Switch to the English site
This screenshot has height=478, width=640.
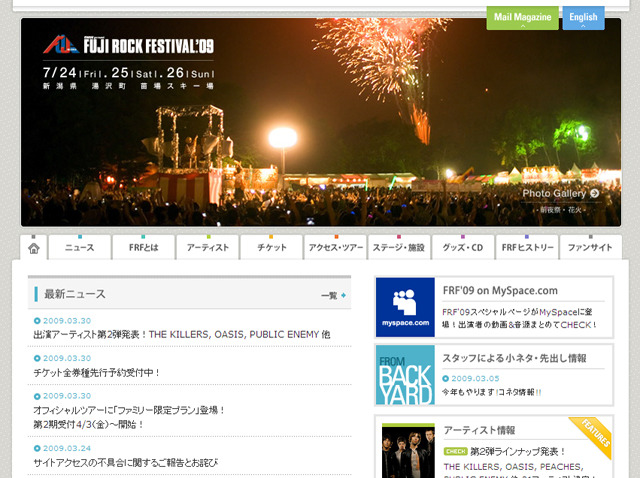point(583,18)
